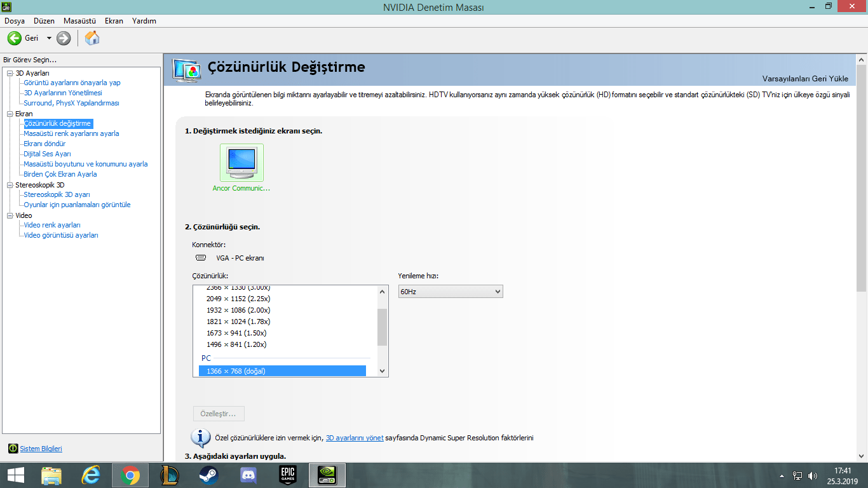This screenshot has width=868, height=488.
Task: Select Ekranı döndür tree item
Action: pyautogui.click(x=44, y=144)
